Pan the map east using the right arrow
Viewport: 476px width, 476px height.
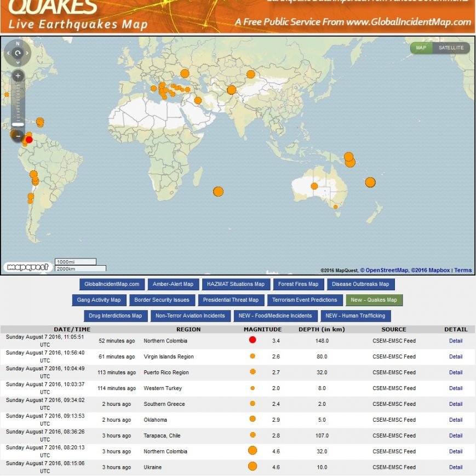coord(27,53)
